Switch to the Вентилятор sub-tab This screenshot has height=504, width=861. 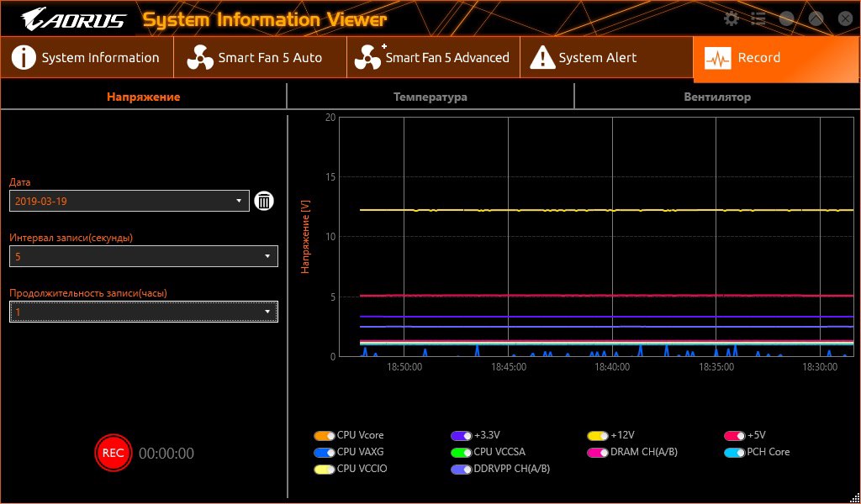tap(717, 97)
